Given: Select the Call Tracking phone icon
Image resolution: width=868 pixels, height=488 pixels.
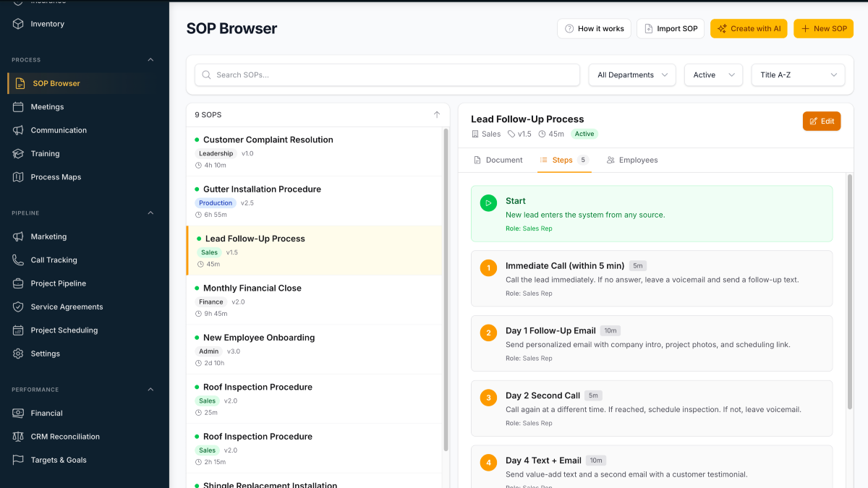Looking at the screenshot, I should click(17, 260).
